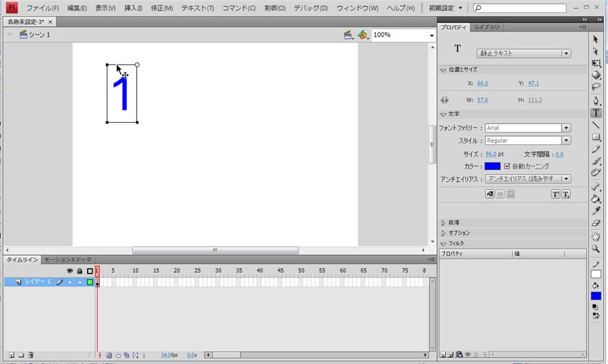Image resolution: width=608 pixels, height=364 pixels.
Task: Toggle the selectable text button
Action: (x=490, y=195)
